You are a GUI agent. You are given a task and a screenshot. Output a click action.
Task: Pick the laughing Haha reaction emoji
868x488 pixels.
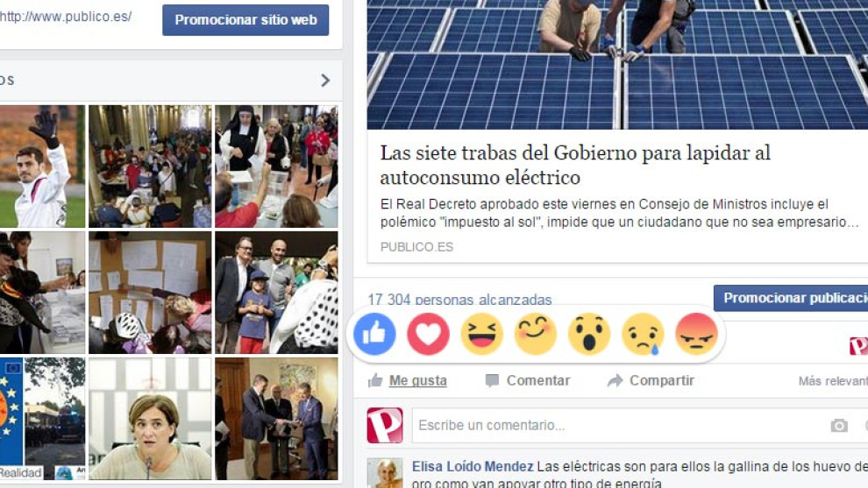pos(481,334)
